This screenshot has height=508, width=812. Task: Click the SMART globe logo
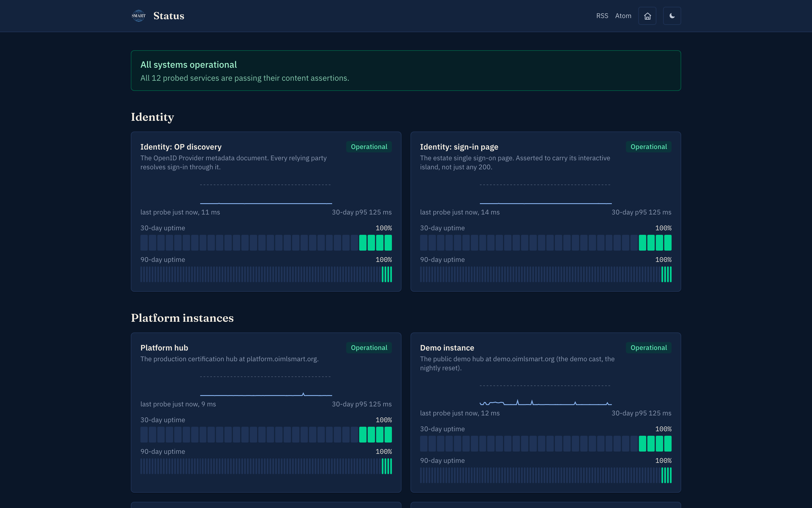(x=139, y=16)
